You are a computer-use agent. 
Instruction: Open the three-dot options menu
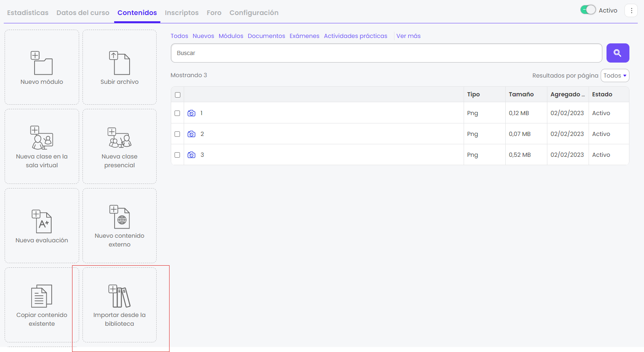[632, 10]
